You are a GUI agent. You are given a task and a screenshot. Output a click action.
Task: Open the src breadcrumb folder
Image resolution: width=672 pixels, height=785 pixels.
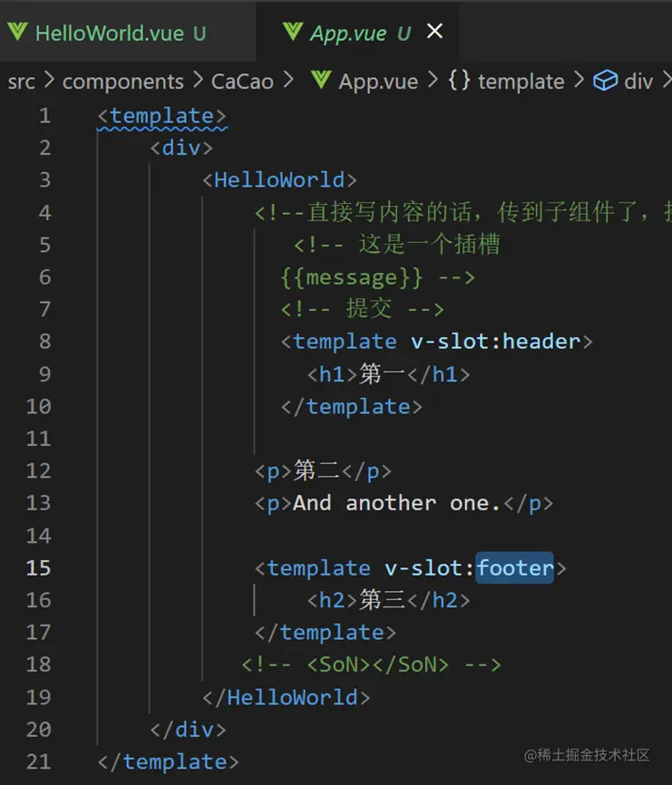pyautogui.click(x=21, y=82)
